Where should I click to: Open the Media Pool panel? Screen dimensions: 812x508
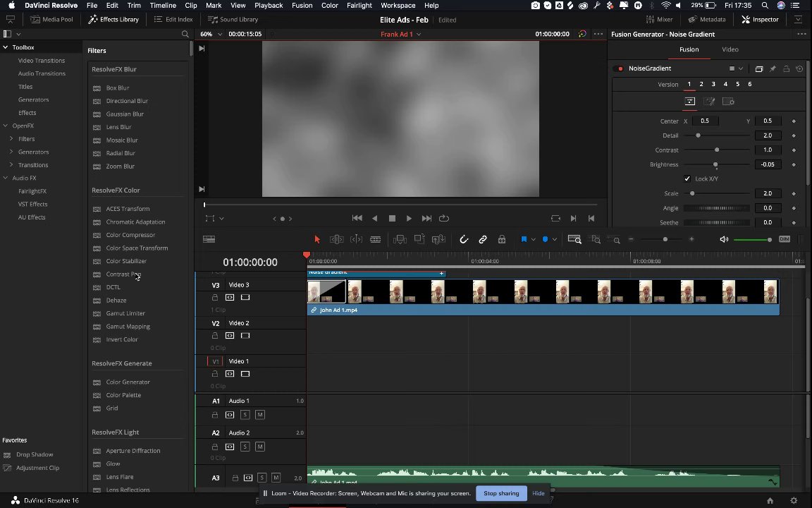(51, 19)
